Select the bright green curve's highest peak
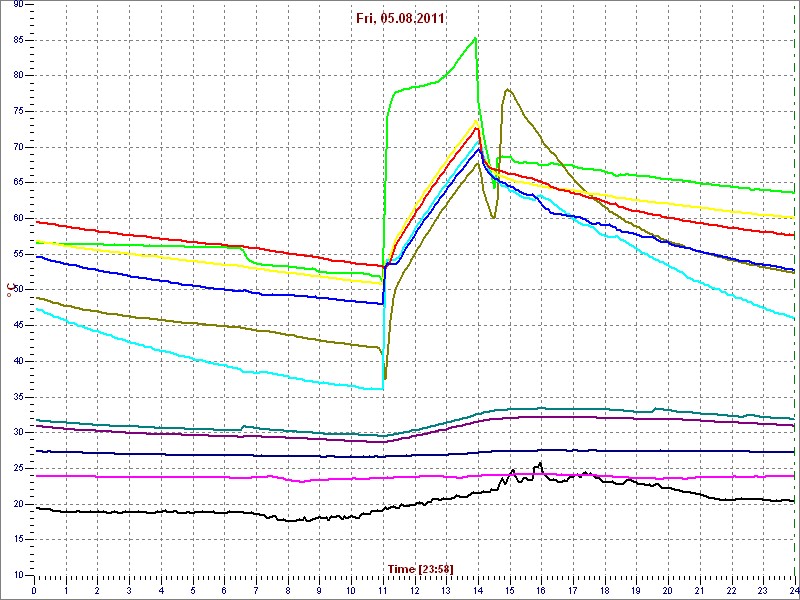The height and width of the screenshot is (600, 800). pos(475,38)
